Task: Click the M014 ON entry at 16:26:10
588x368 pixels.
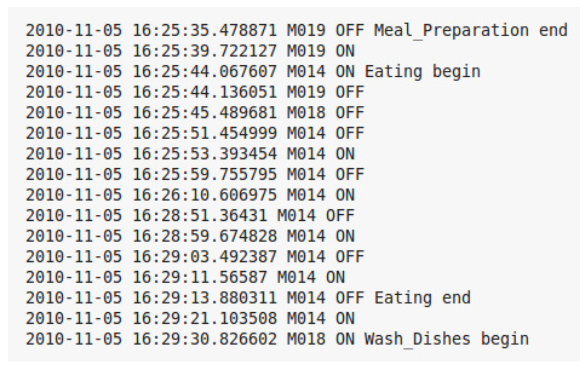Action: coord(321,195)
